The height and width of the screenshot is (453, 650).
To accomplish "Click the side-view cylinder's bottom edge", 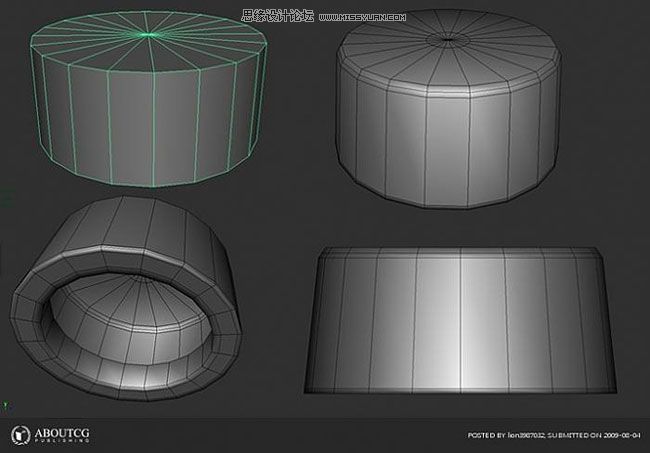I will (460, 392).
